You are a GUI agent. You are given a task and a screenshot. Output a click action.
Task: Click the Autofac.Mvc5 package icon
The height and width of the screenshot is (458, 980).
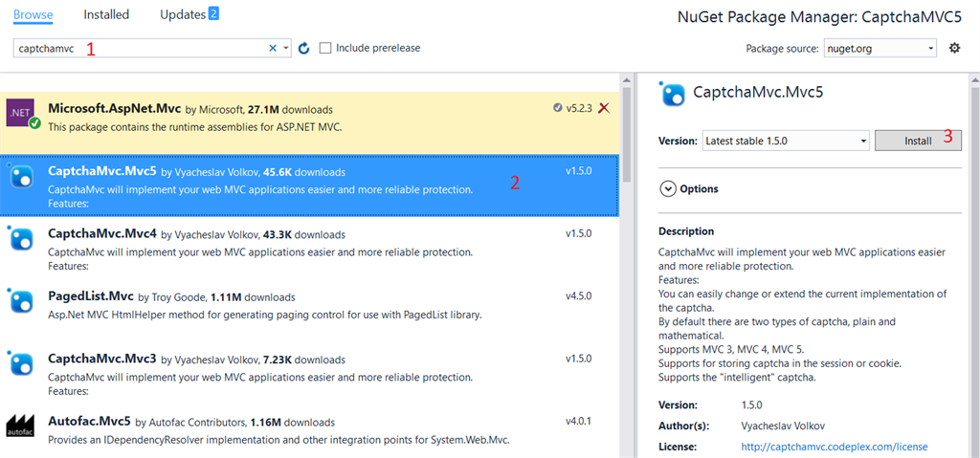(21, 426)
